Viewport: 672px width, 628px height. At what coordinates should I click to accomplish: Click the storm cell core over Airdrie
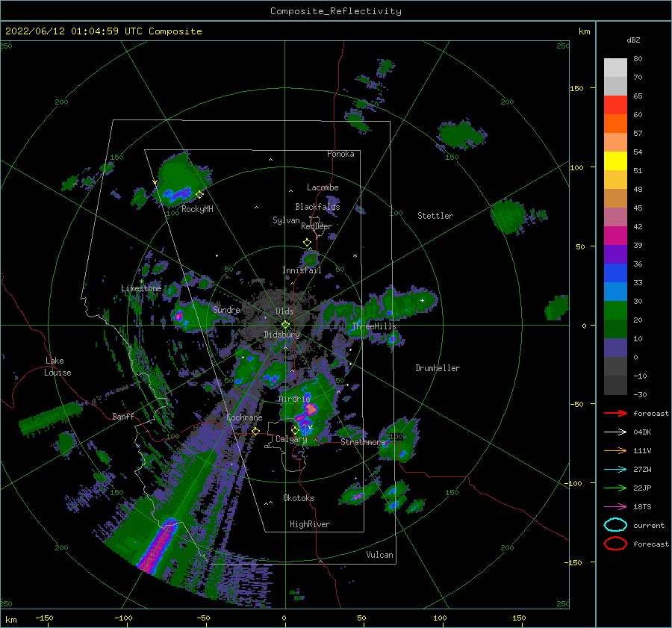coord(311,409)
